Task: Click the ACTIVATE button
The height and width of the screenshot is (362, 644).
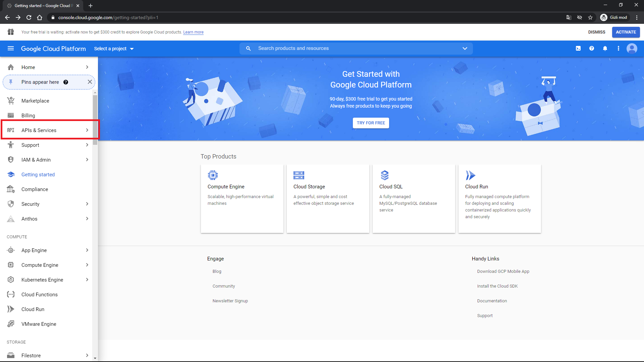Action: 626,32
